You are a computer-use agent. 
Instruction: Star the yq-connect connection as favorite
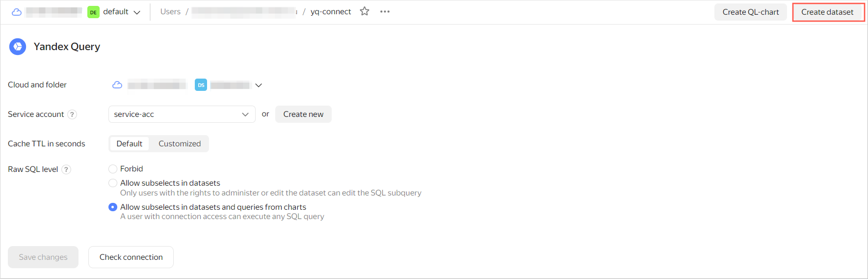pyautogui.click(x=365, y=11)
